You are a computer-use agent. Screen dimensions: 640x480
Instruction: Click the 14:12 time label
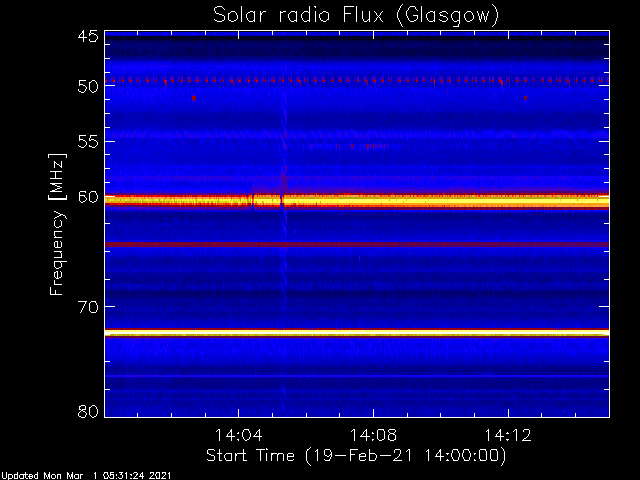[x=508, y=435]
